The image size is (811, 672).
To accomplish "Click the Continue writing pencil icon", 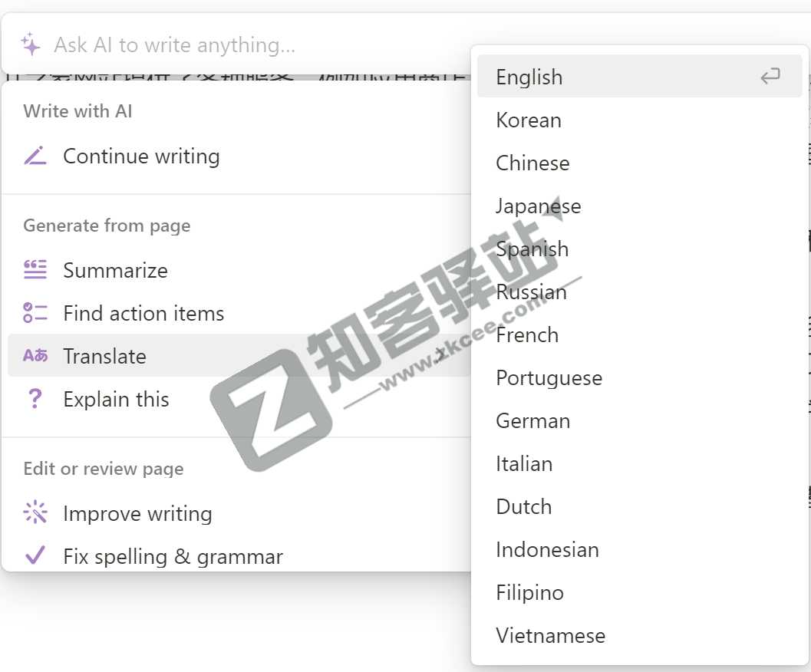I will point(35,156).
